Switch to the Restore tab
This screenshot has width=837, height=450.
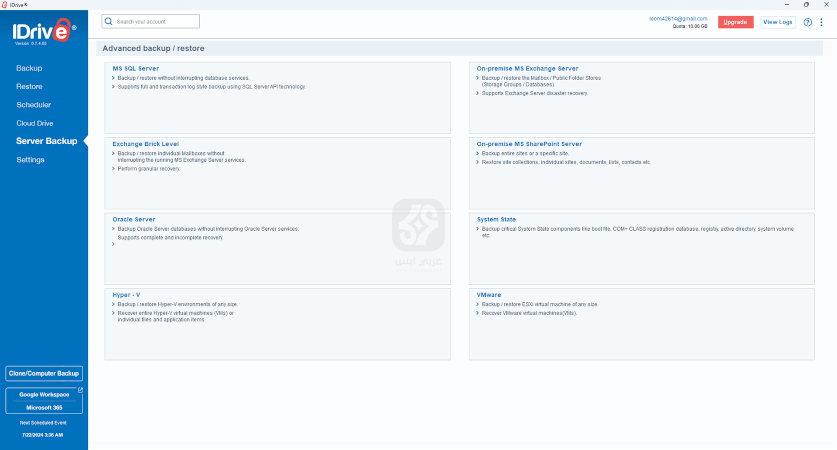pos(29,87)
